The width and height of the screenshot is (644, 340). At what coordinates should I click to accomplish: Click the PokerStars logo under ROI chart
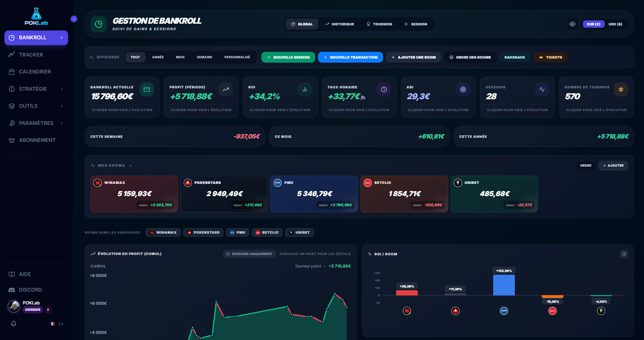click(456, 311)
